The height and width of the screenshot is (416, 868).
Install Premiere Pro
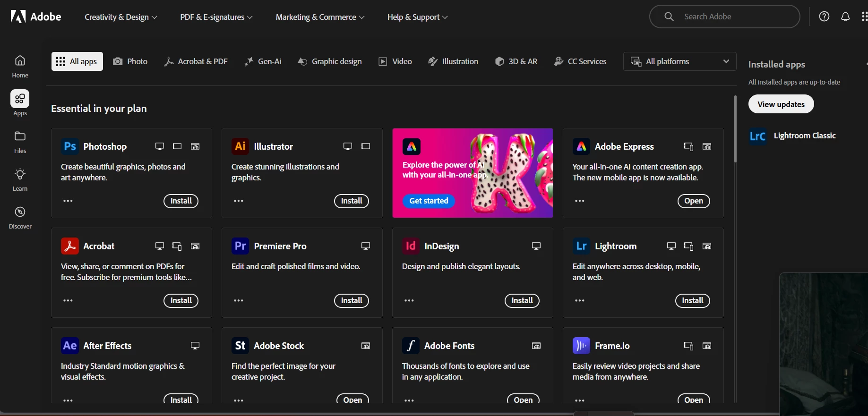click(352, 301)
